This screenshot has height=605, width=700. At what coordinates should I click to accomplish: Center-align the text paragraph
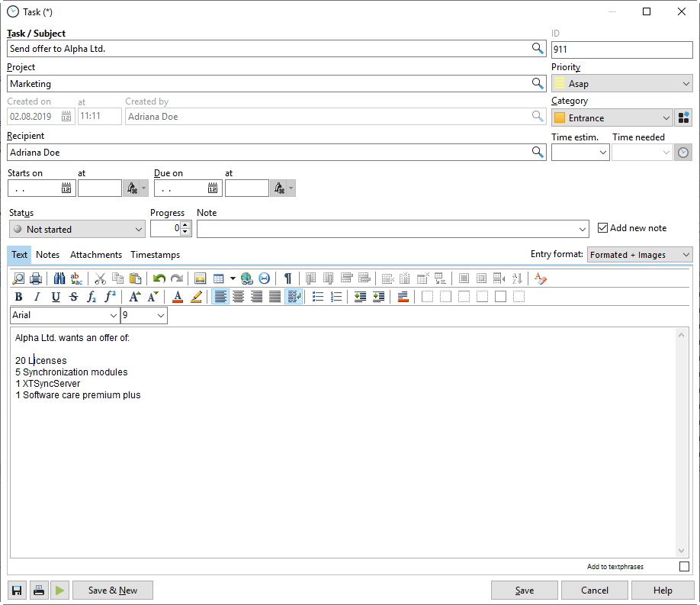(239, 297)
